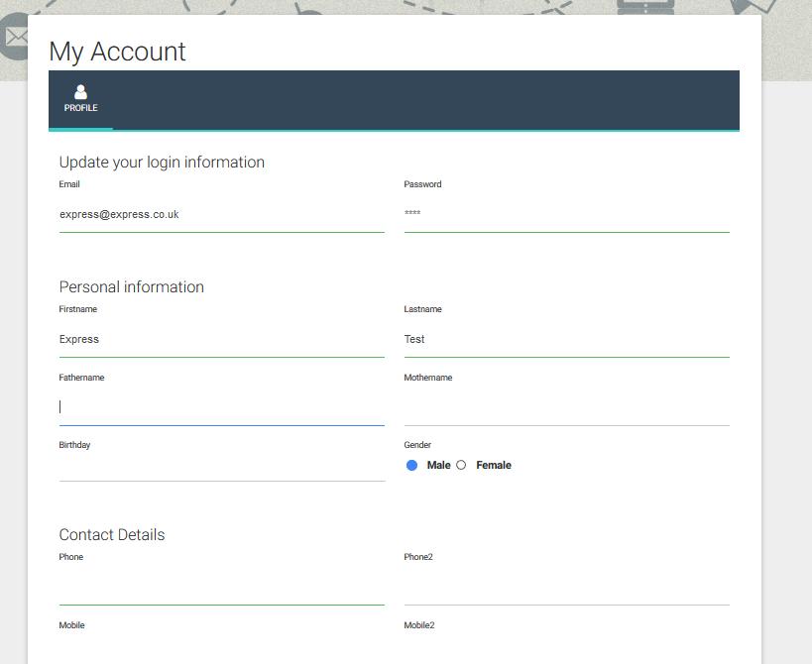This screenshot has width=812, height=664.
Task: Click the Password input field
Action: (x=566, y=214)
